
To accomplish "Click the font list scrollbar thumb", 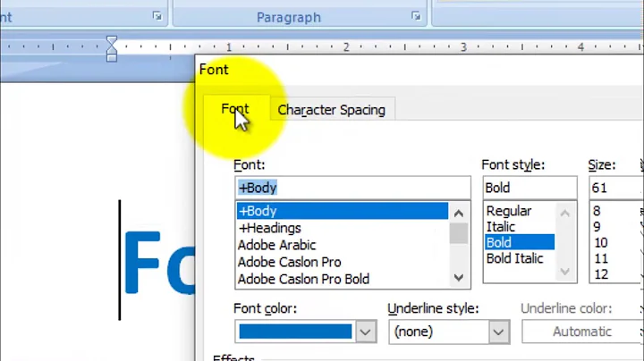I will pyautogui.click(x=459, y=233).
